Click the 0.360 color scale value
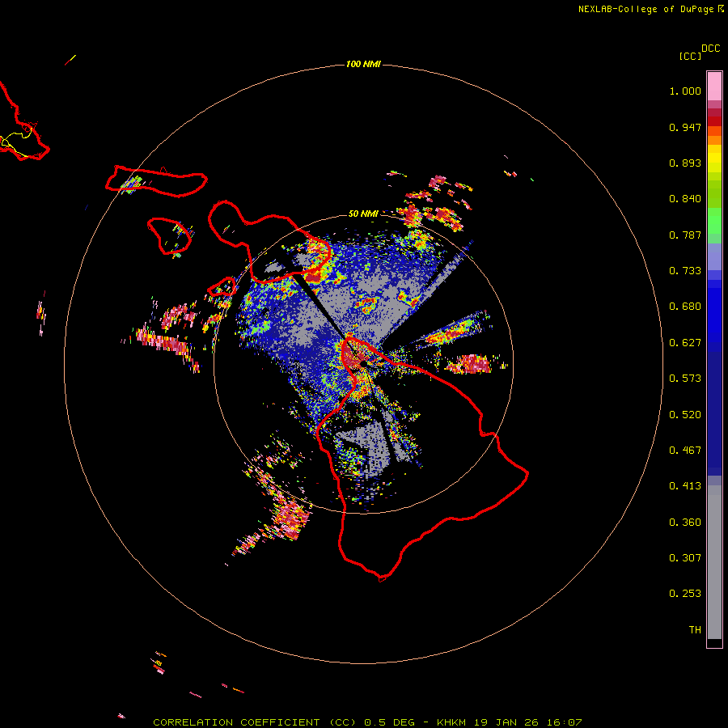Image resolution: width=728 pixels, height=728 pixels. point(685,523)
